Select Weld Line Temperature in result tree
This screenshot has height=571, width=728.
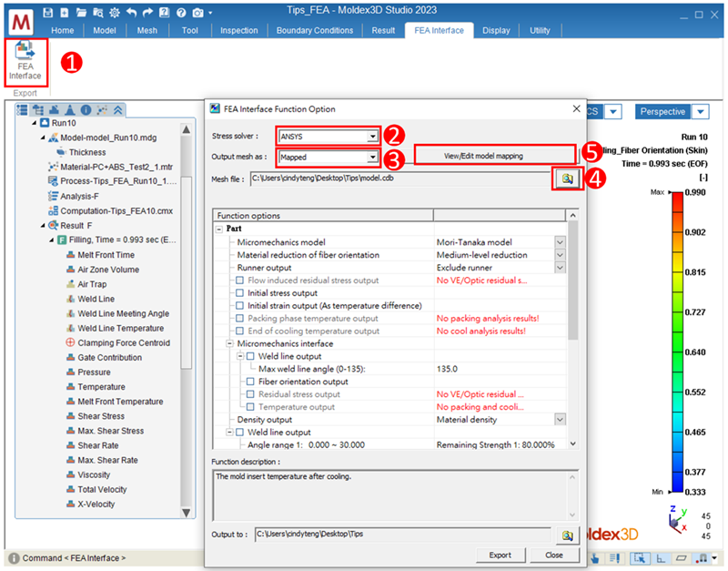tap(120, 328)
